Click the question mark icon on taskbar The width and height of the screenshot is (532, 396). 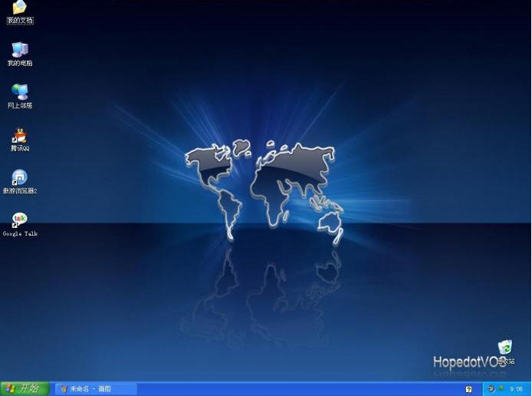click(x=469, y=389)
